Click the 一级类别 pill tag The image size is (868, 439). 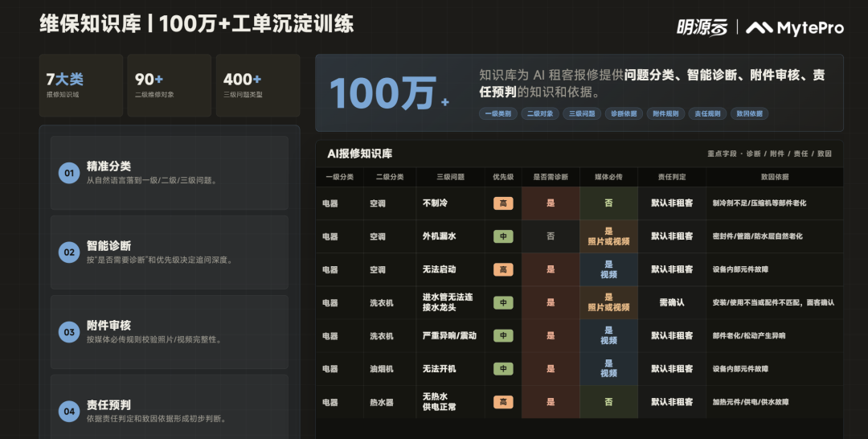pyautogui.click(x=498, y=113)
